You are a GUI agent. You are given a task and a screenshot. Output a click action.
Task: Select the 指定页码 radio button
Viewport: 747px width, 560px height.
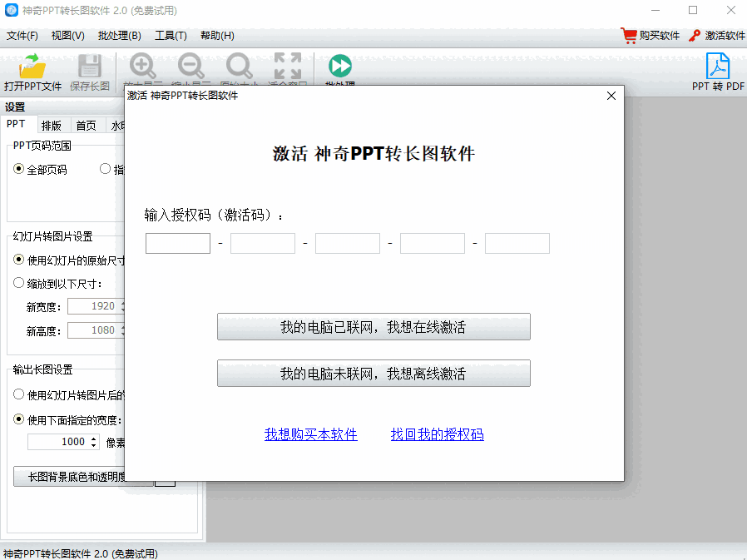pos(106,169)
